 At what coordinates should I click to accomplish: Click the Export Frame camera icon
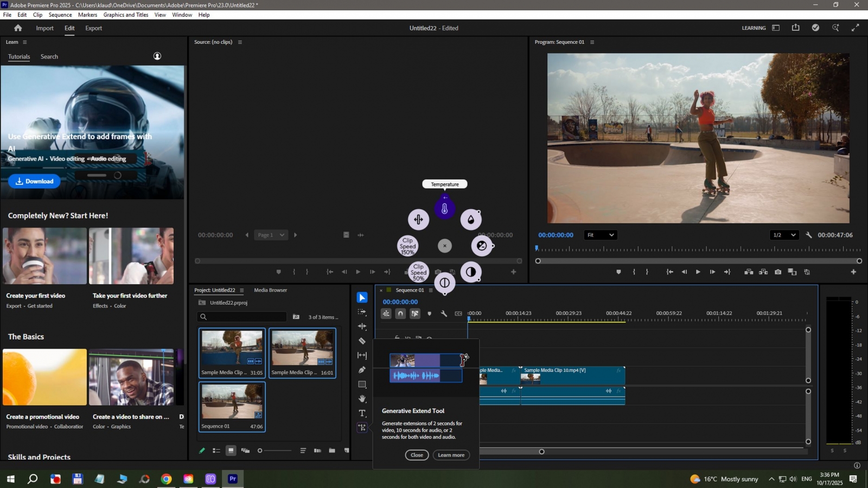tap(778, 272)
